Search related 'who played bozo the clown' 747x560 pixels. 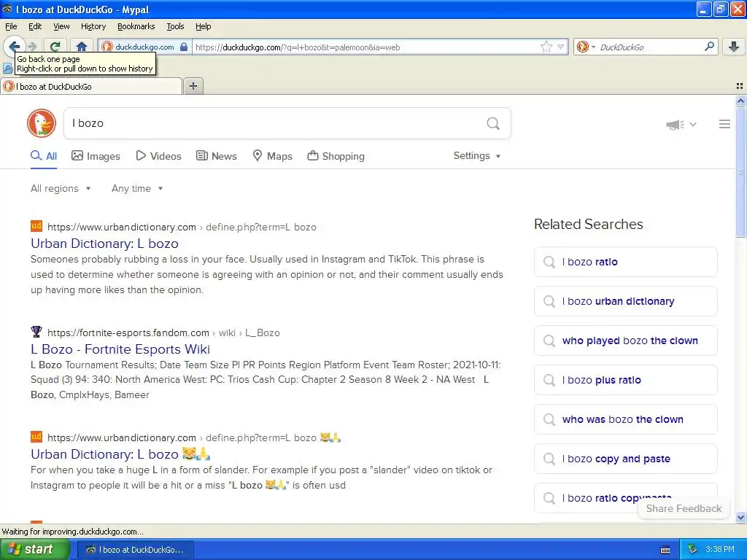pyautogui.click(x=625, y=341)
